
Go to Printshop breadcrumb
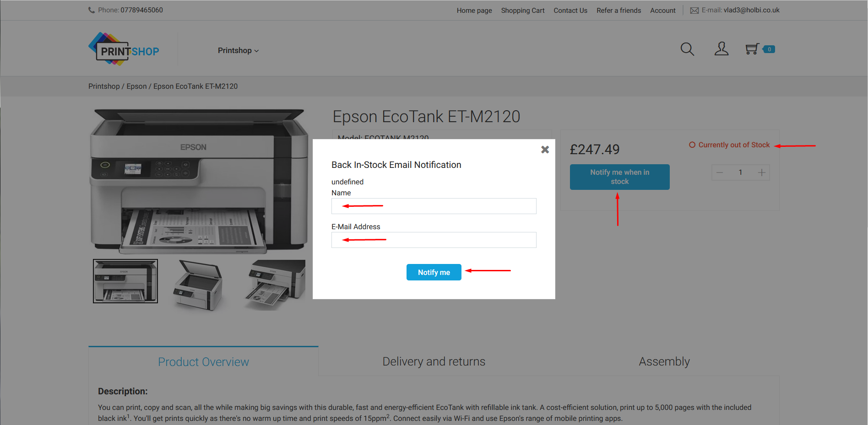point(104,86)
